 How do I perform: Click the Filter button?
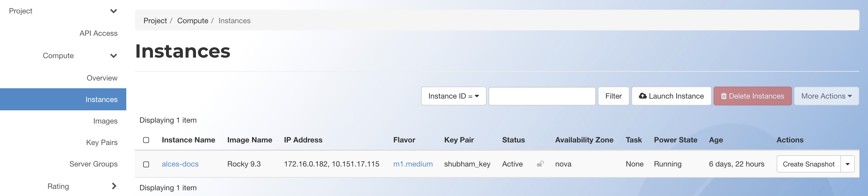click(613, 96)
